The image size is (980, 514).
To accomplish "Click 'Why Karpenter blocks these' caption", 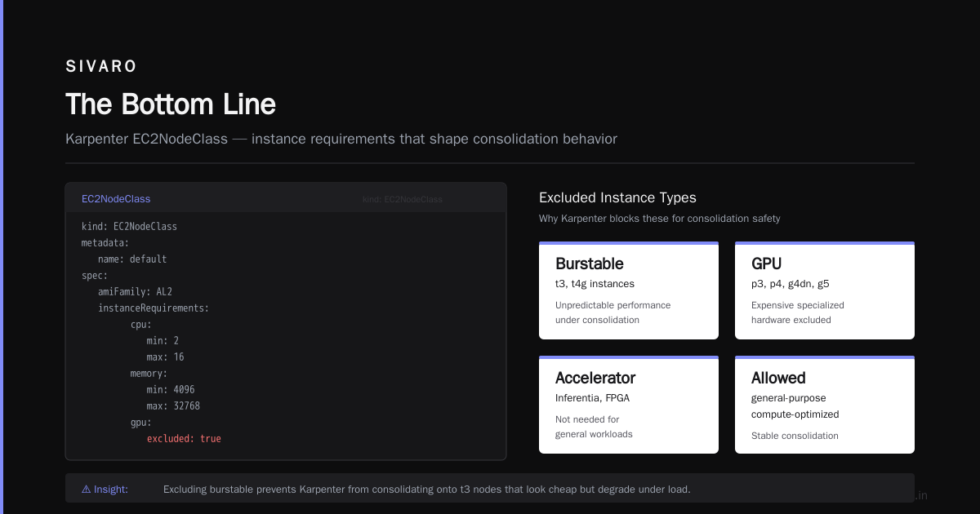I will [660, 219].
